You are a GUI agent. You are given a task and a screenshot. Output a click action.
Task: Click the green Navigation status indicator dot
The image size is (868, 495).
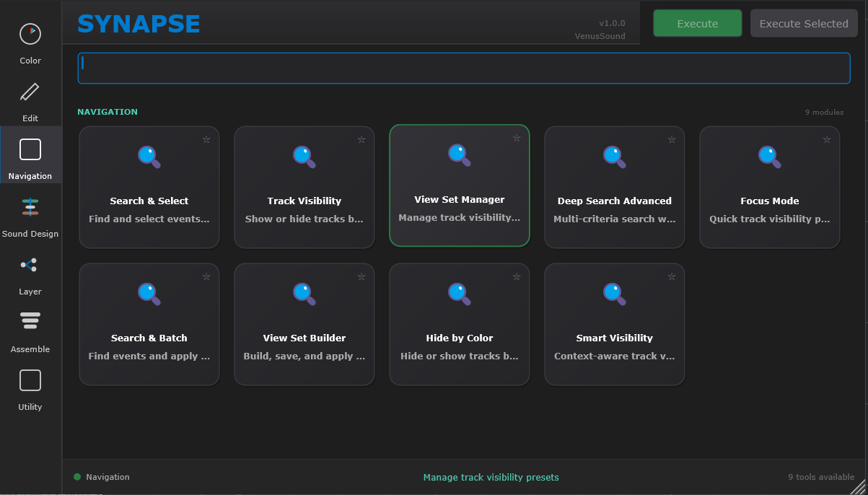(x=77, y=477)
